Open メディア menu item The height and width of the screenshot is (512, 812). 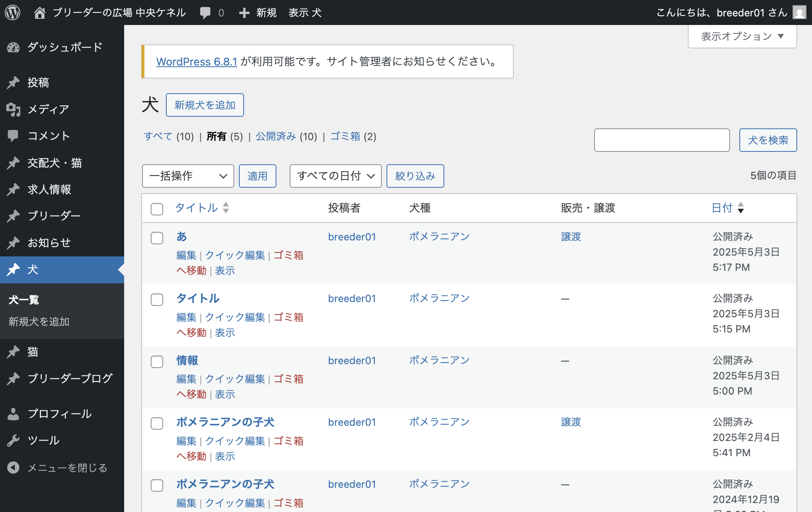(x=62, y=109)
